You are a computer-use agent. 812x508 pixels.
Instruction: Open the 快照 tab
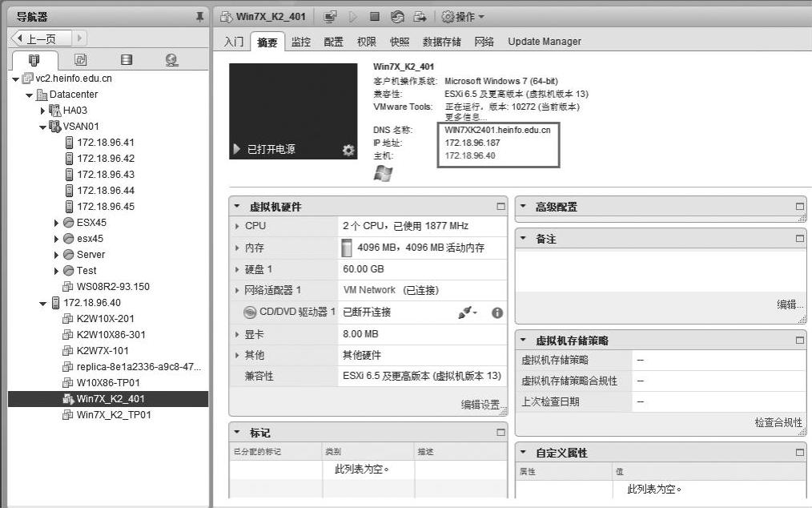click(399, 42)
